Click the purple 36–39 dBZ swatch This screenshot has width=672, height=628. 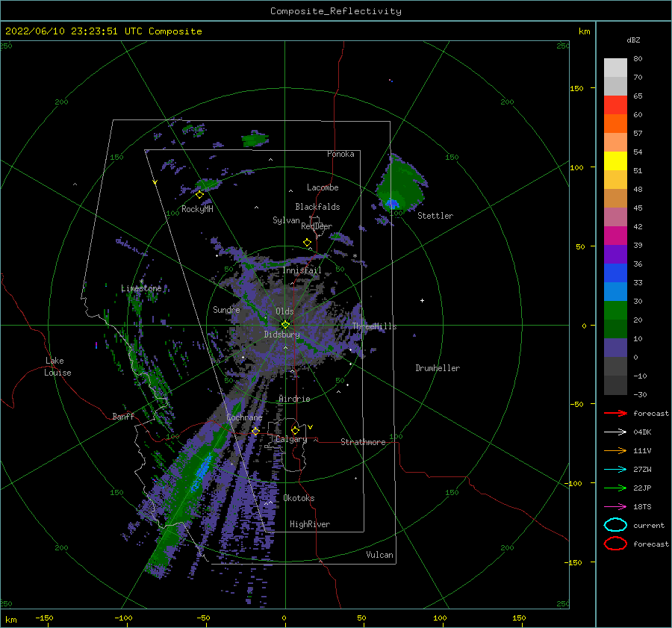click(615, 255)
